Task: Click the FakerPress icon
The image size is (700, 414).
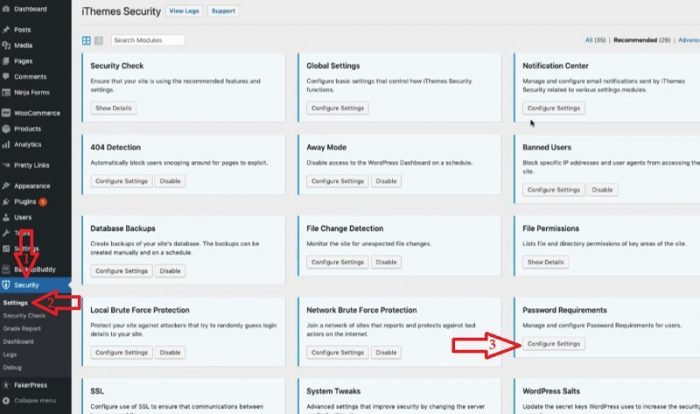Action: click(6, 385)
